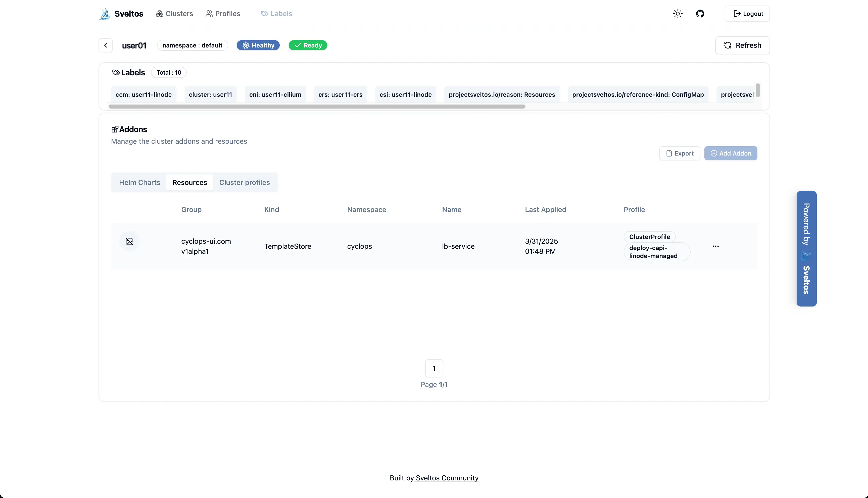The width and height of the screenshot is (868, 498).
Task: Click the Ready status badge
Action: tap(308, 45)
